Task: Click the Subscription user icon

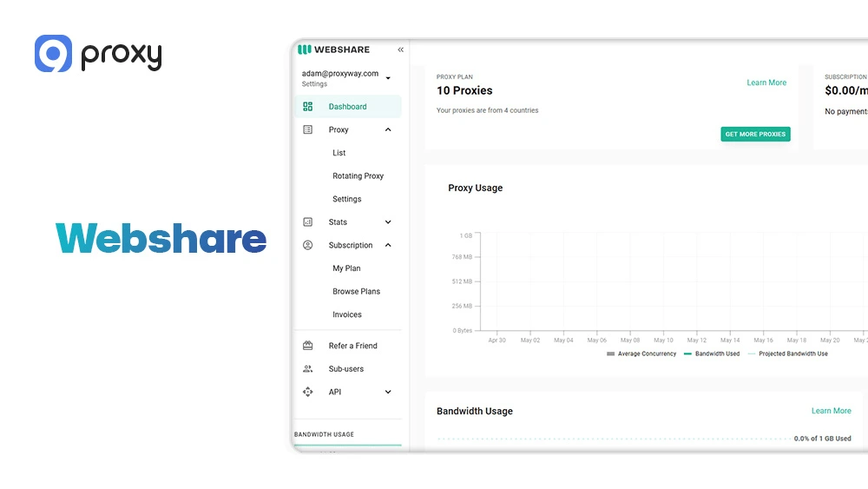Action: coord(307,245)
